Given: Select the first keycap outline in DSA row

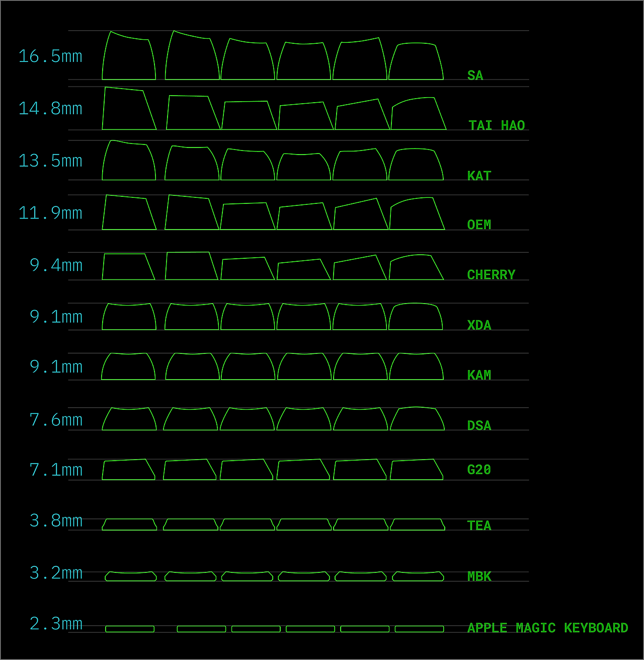Looking at the screenshot, I should [129, 419].
